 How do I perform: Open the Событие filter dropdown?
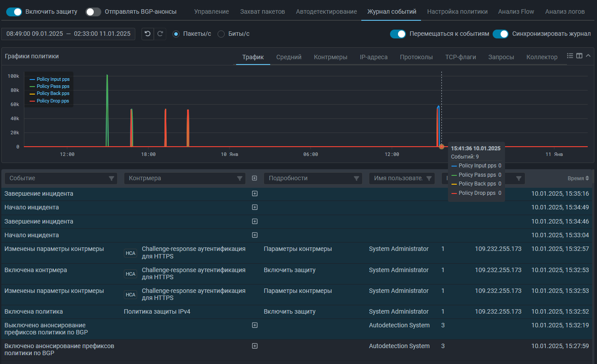point(61,178)
